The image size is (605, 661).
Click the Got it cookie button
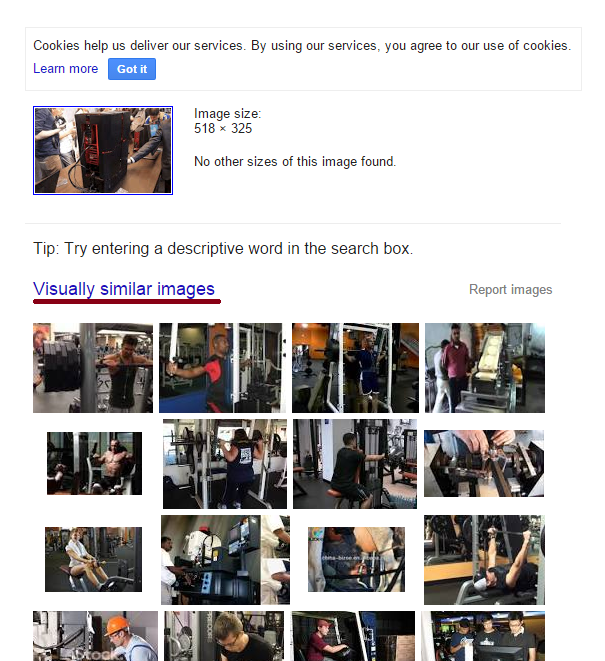[x=132, y=69]
